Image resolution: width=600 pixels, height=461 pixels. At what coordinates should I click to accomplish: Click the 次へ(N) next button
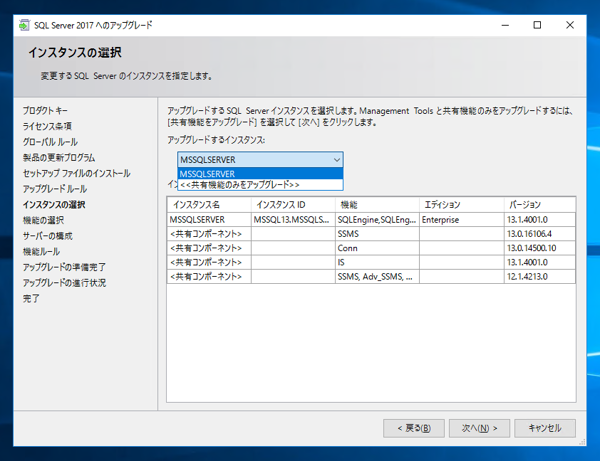coord(479,428)
